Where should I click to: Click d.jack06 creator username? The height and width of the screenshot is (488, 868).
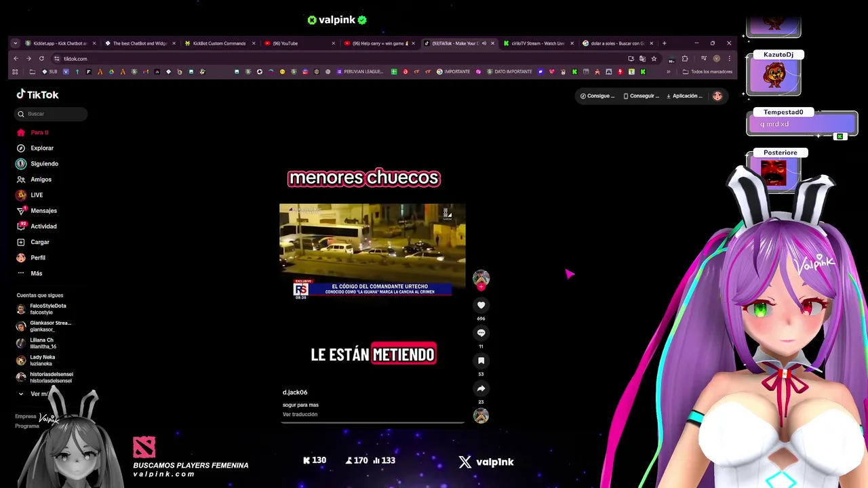295,392
